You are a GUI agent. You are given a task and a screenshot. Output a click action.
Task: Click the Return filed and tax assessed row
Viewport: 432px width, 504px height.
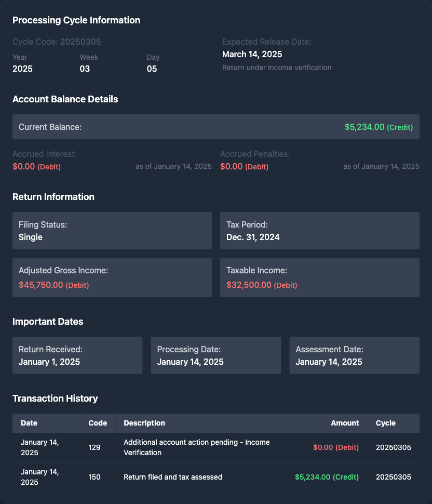point(215,477)
